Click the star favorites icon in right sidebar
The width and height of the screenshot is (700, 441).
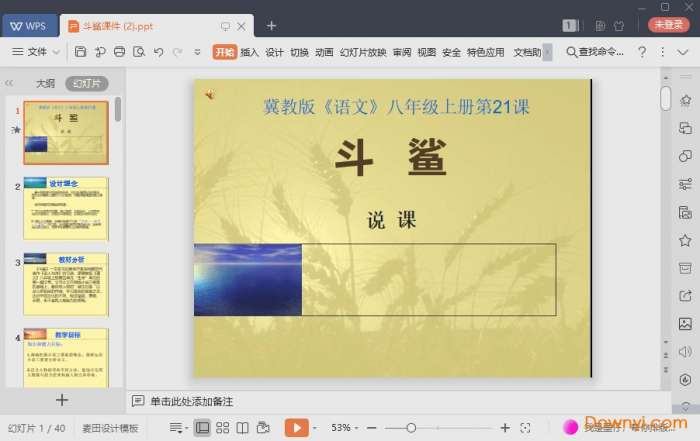[x=685, y=241]
